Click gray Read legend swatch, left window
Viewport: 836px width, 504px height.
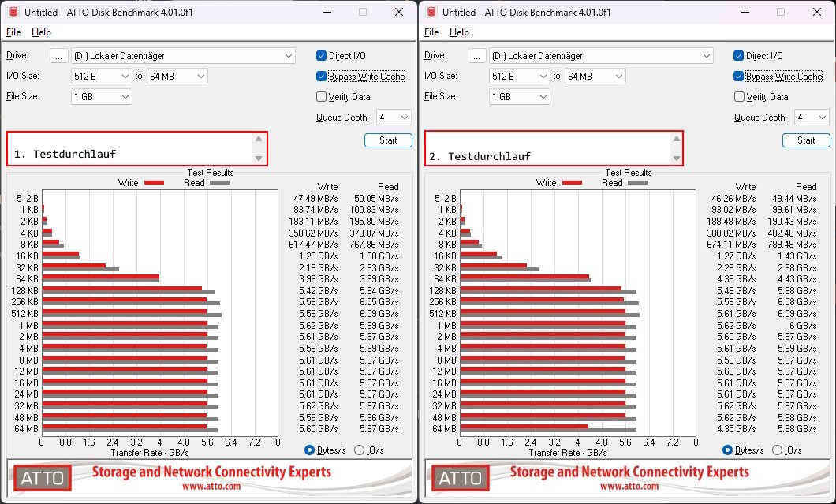pos(220,183)
